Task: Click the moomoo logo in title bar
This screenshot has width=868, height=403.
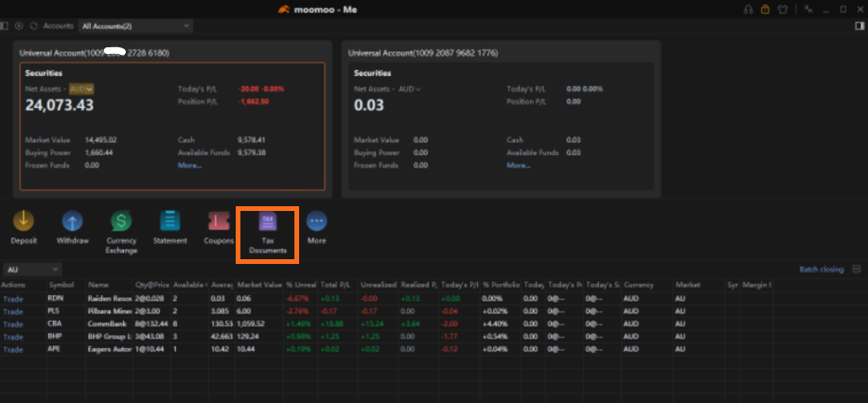Action: 283,9
